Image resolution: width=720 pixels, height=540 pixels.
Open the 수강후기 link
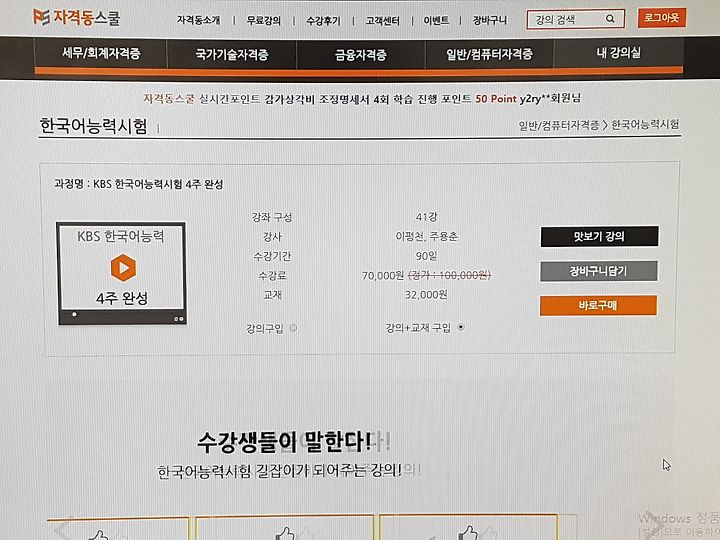click(x=323, y=21)
